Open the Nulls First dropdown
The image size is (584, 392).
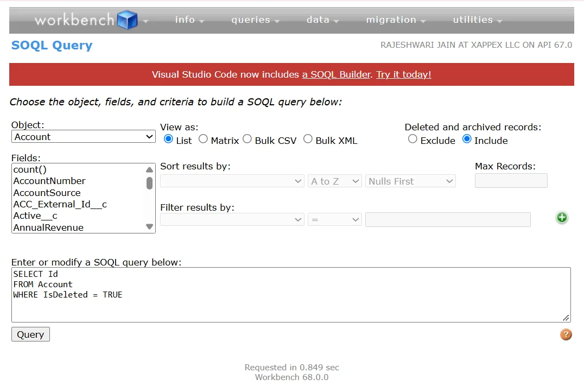click(x=410, y=181)
